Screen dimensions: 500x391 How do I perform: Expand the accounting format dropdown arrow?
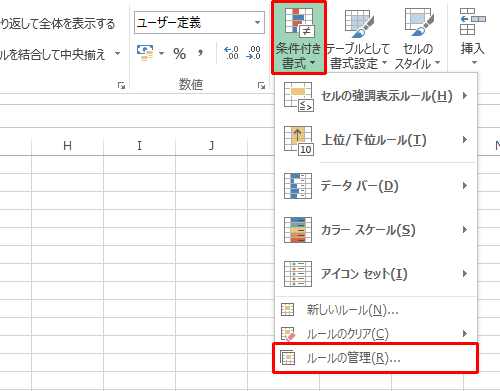click(x=161, y=53)
